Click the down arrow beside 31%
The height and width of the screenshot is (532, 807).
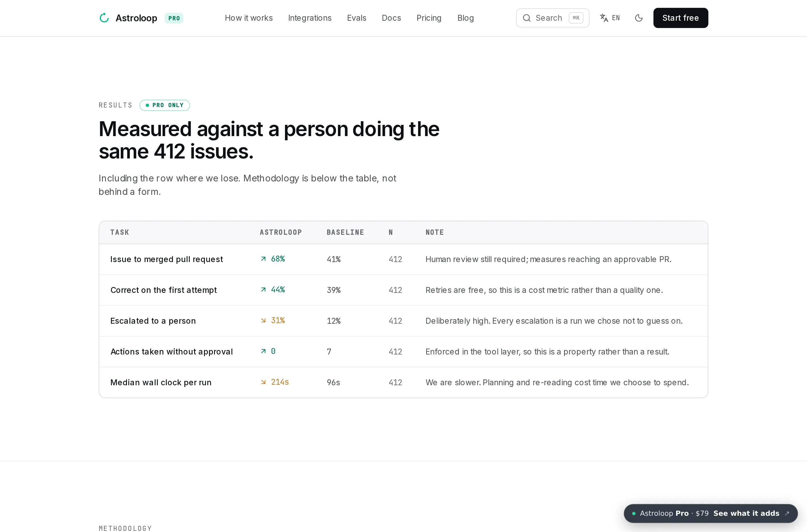pyautogui.click(x=263, y=321)
